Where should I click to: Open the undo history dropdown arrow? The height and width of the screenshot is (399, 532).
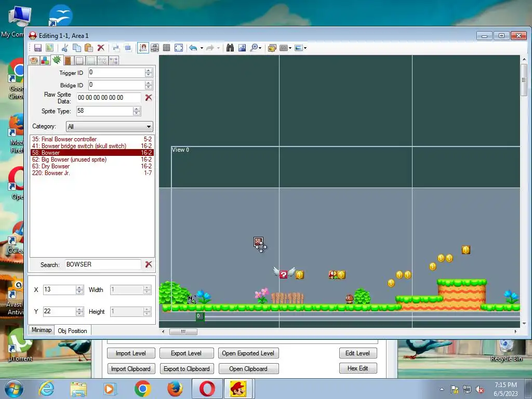point(202,48)
